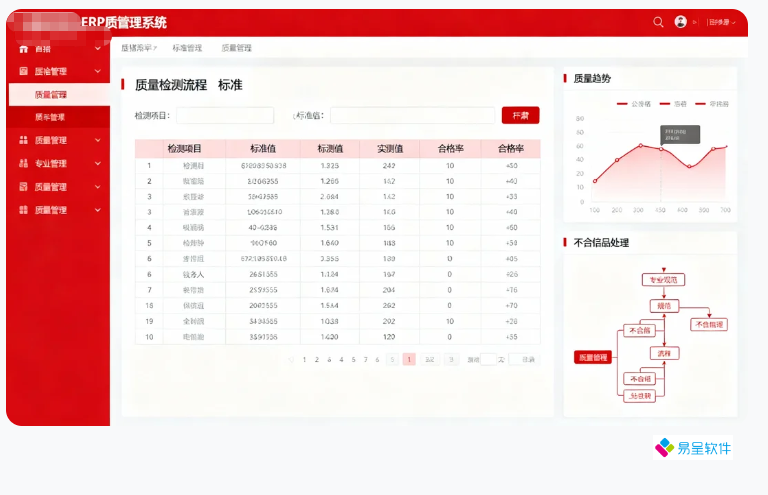The image size is (768, 495).
Task: Click the 标准值 column header
Action: click(x=263, y=149)
